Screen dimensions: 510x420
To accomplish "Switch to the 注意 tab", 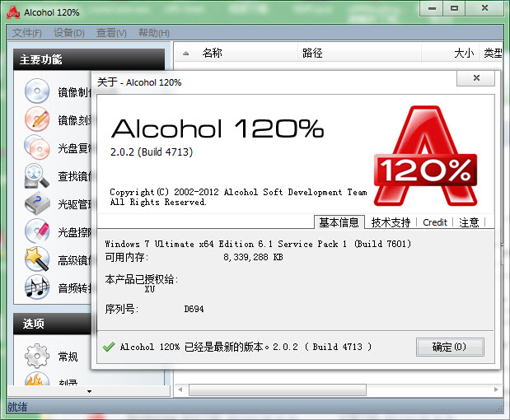I will pyautogui.click(x=469, y=222).
